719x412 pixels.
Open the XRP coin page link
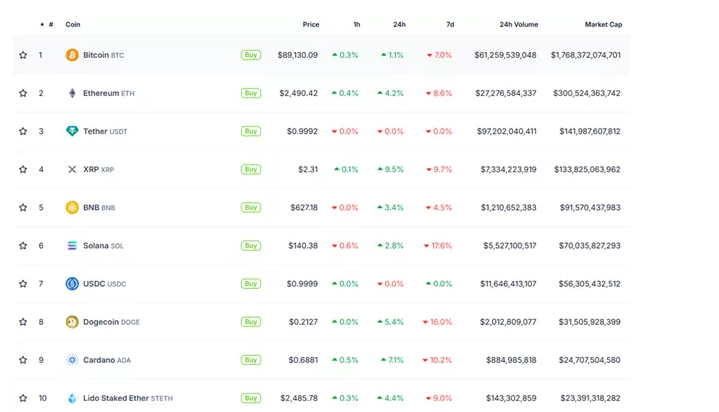[99, 169]
